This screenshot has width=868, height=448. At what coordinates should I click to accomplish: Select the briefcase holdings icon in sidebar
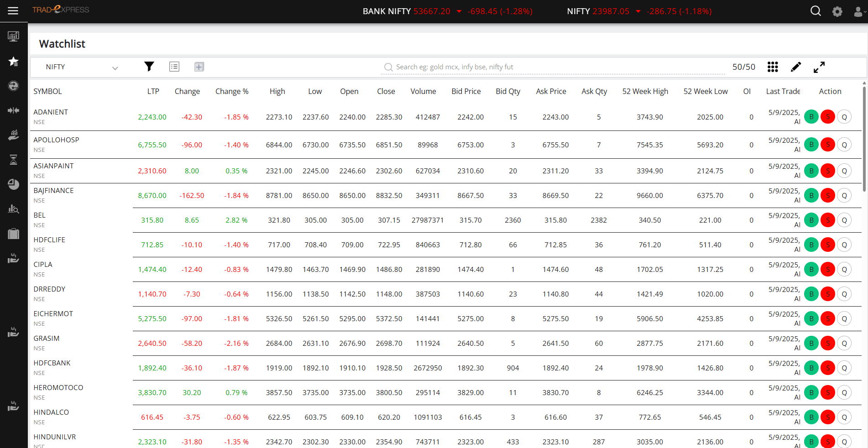(x=13, y=234)
